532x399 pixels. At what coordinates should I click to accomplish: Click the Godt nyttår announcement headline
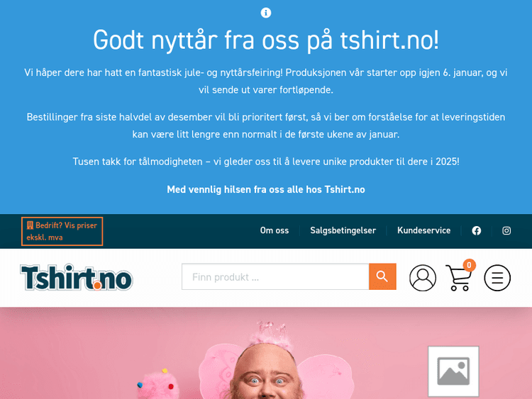click(x=266, y=40)
